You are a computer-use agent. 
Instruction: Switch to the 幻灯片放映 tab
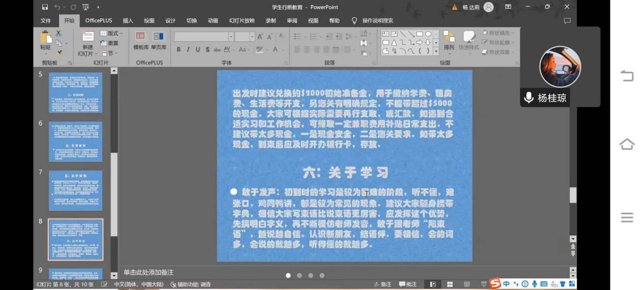pos(242,21)
